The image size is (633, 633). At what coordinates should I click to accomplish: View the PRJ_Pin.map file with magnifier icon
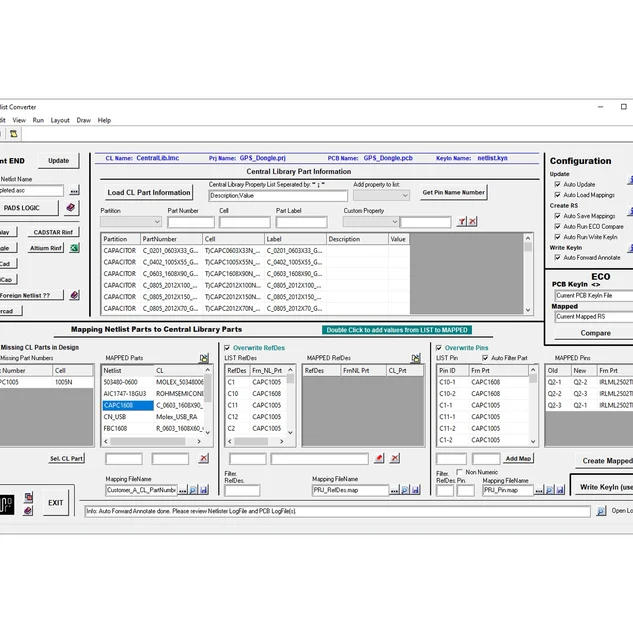pos(550,490)
